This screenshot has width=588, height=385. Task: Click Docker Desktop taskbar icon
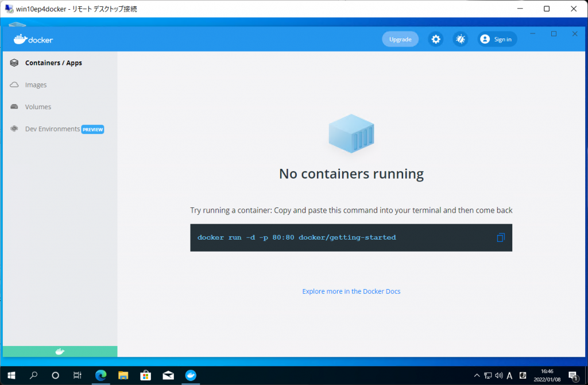click(x=191, y=375)
